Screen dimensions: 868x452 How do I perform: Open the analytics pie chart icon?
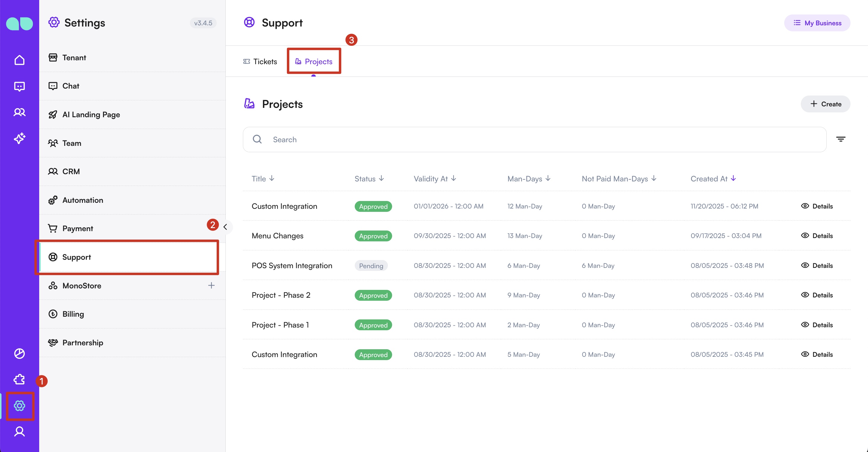19,353
